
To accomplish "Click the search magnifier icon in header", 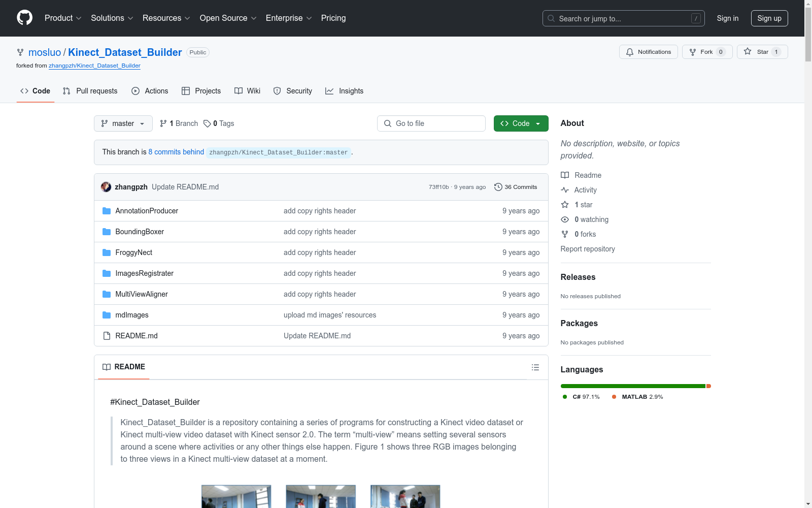I will point(551,18).
